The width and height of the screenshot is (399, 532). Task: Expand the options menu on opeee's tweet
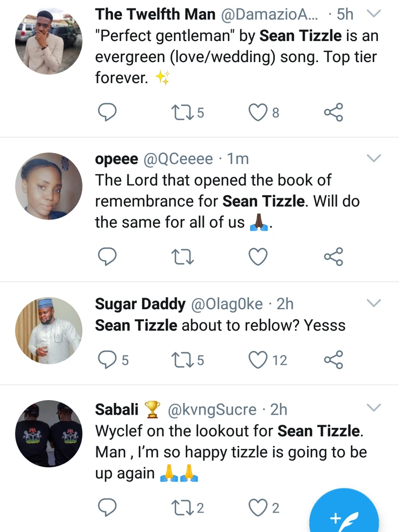(375, 159)
